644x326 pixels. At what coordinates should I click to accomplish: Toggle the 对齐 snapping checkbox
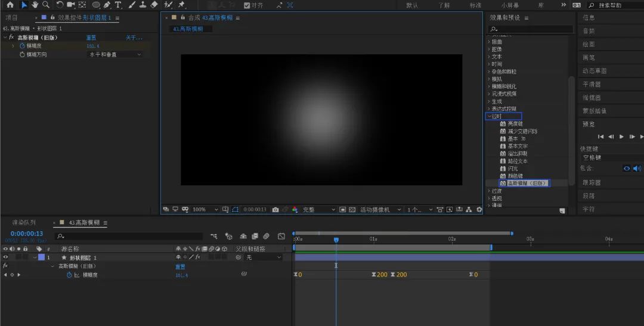pos(247,5)
